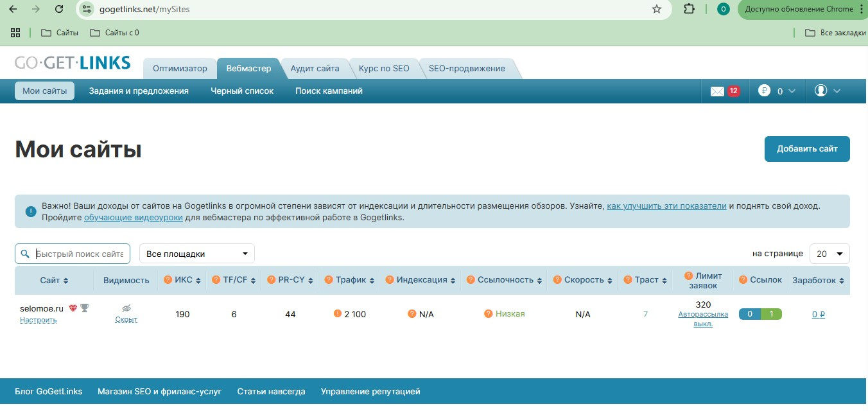Click the help icon beside Трафик header
Viewport: 868px width, 411px height.
tap(329, 280)
